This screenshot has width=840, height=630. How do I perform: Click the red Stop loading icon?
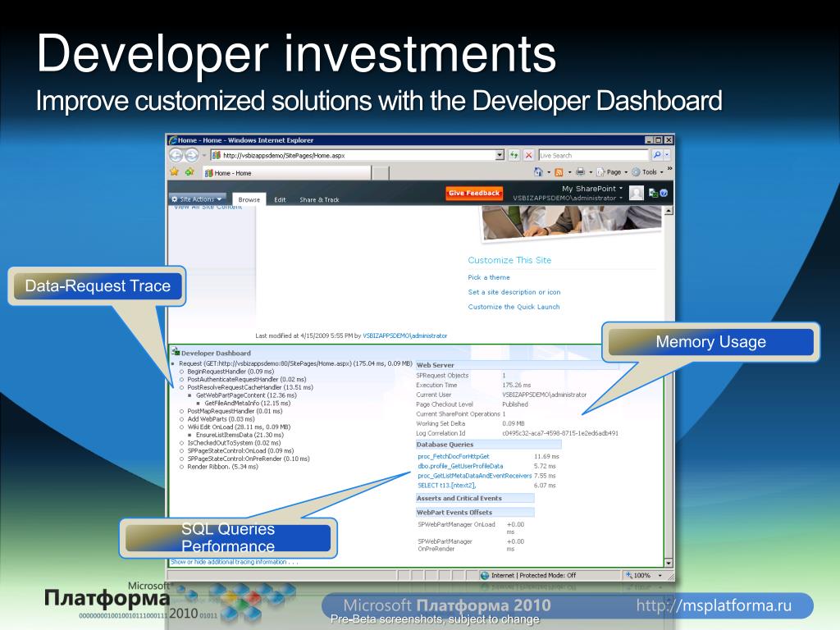[529, 155]
